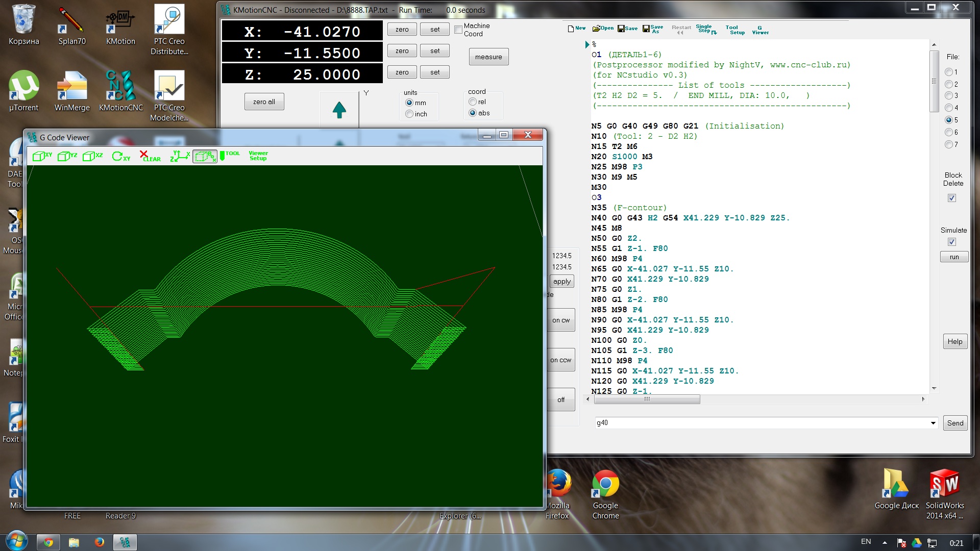Open Tool Setup from main toolbar
The height and width of the screenshot is (551, 980).
(x=734, y=30)
